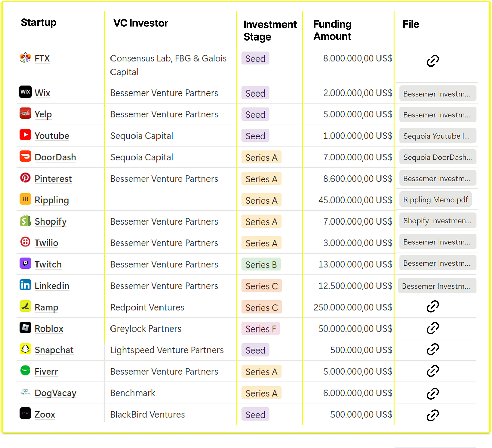This screenshot has width=492, height=448.
Task: Open the Twilio startup link
Action: pos(46,243)
